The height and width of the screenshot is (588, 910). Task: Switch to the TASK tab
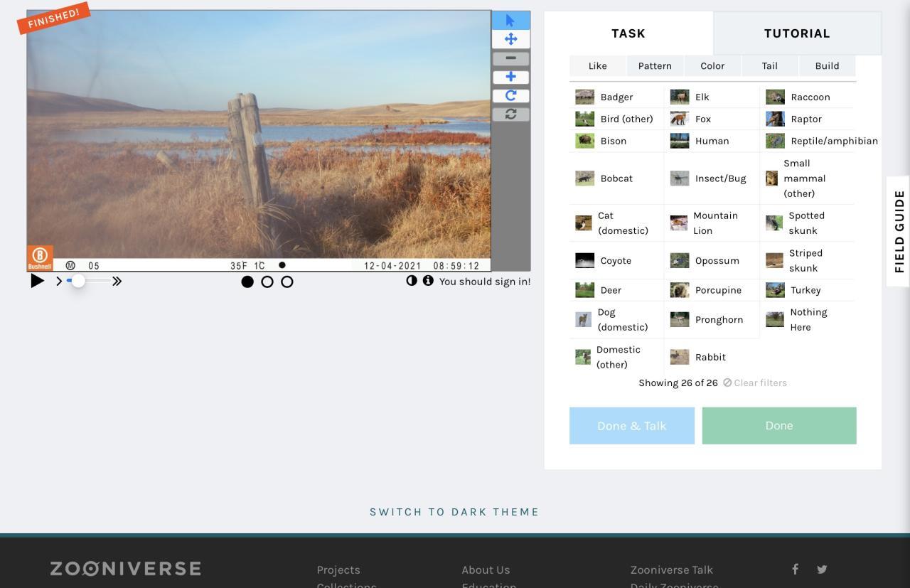[x=628, y=33]
